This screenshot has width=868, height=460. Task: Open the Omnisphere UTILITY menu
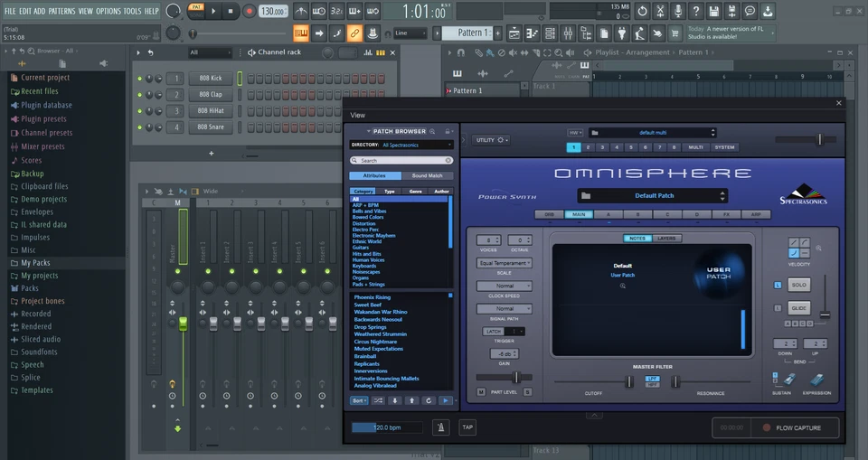coord(490,140)
